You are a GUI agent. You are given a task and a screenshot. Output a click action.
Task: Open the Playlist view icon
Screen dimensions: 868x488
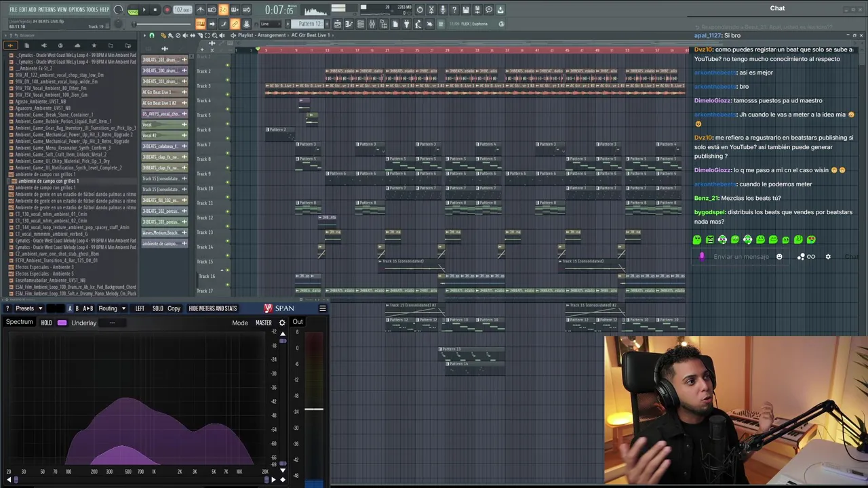coord(338,24)
